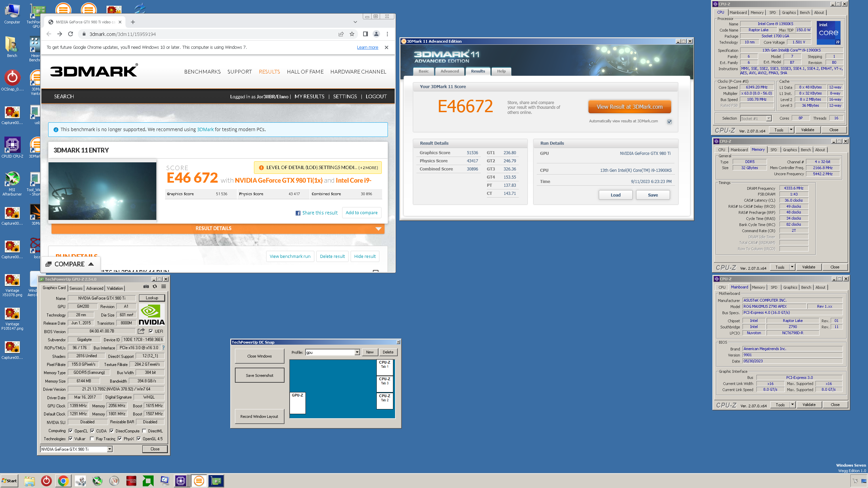Open CPU-Z from the taskbar
The width and height of the screenshot is (868, 488).
coord(181,481)
